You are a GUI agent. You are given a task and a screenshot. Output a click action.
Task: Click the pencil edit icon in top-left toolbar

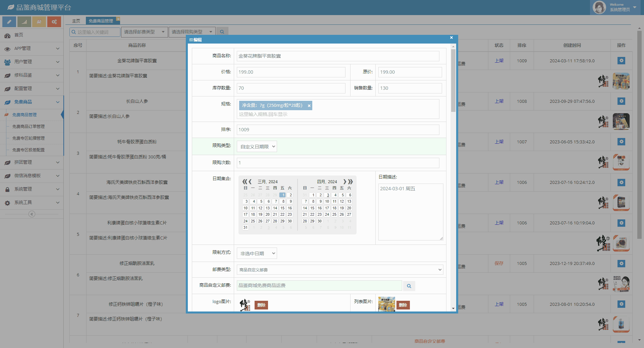tap(9, 22)
